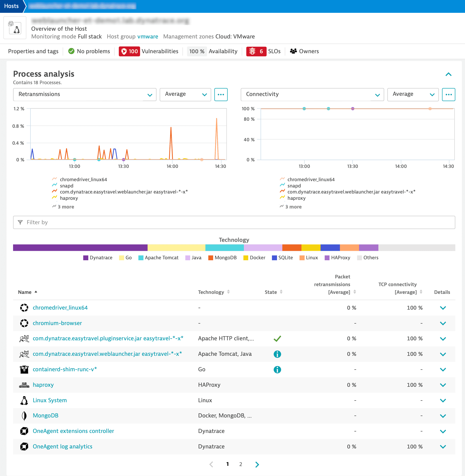This screenshot has height=476, width=465.
Task: Click the haproxy process icon
Action: click(x=24, y=385)
